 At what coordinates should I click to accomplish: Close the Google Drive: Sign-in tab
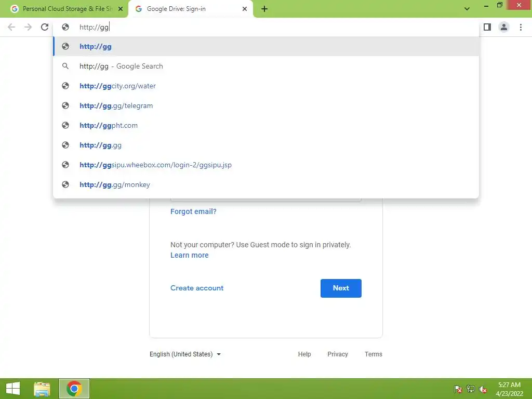245,9
